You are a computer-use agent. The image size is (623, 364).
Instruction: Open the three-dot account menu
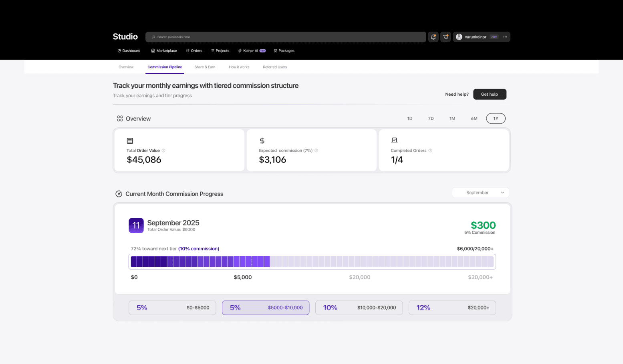[505, 37]
